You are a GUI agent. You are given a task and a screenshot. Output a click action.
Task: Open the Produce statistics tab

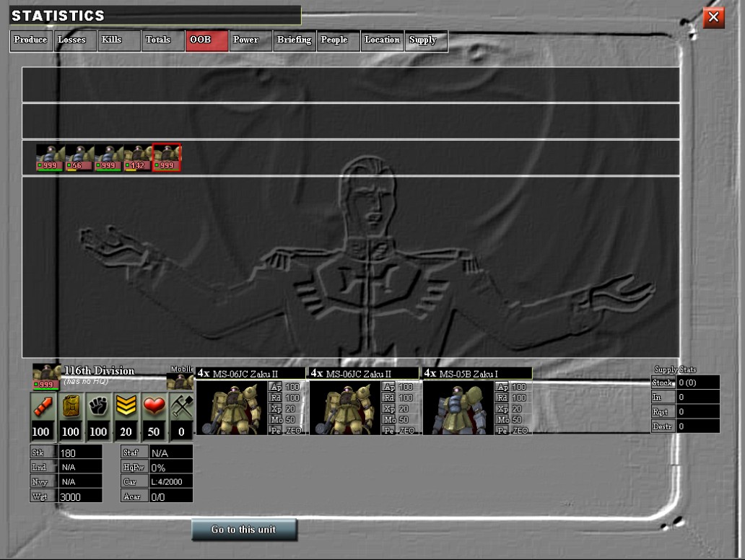pyautogui.click(x=31, y=40)
